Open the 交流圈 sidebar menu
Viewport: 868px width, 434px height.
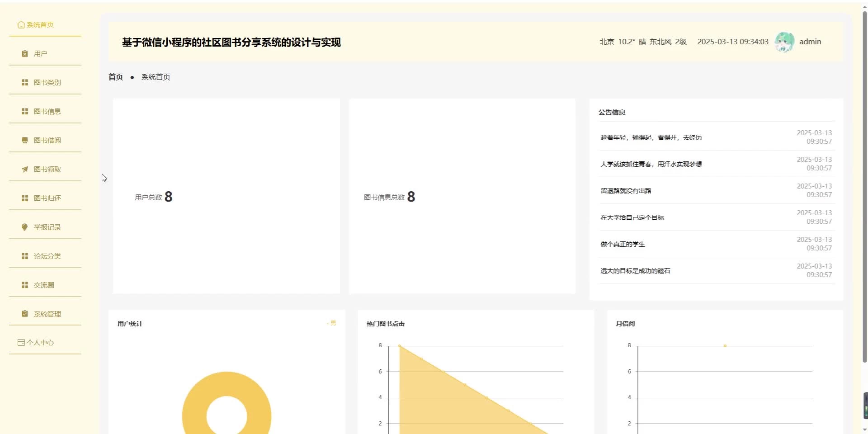point(45,285)
